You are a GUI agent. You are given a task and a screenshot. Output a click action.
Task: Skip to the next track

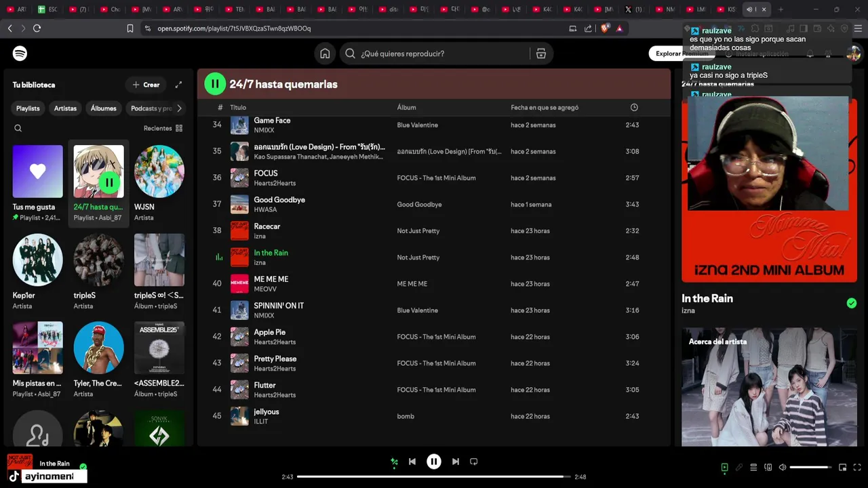pos(456,462)
